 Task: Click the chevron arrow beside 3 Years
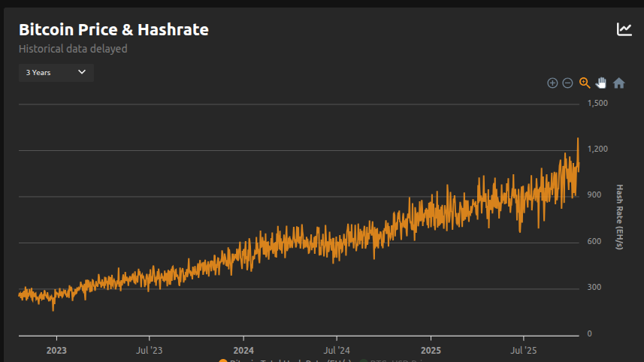tap(82, 72)
